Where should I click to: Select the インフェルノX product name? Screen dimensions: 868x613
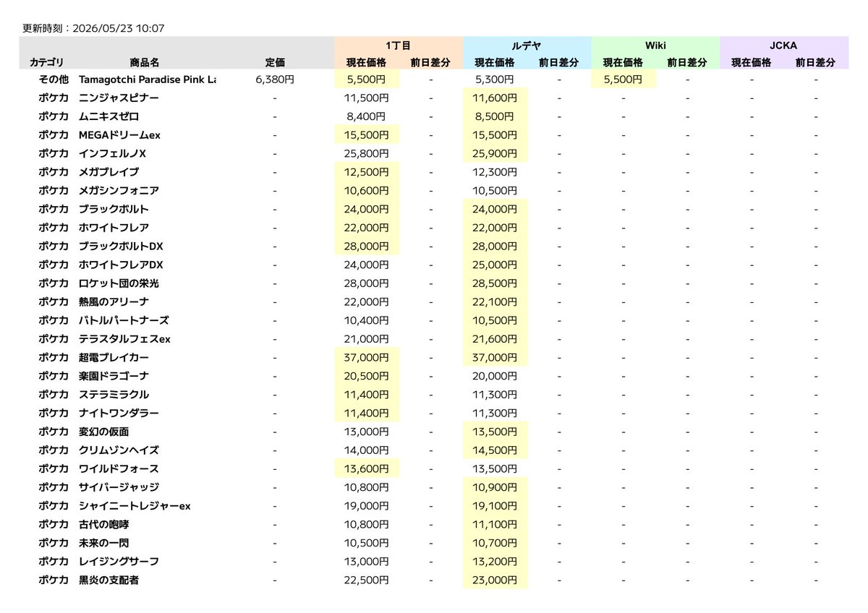tap(112, 153)
